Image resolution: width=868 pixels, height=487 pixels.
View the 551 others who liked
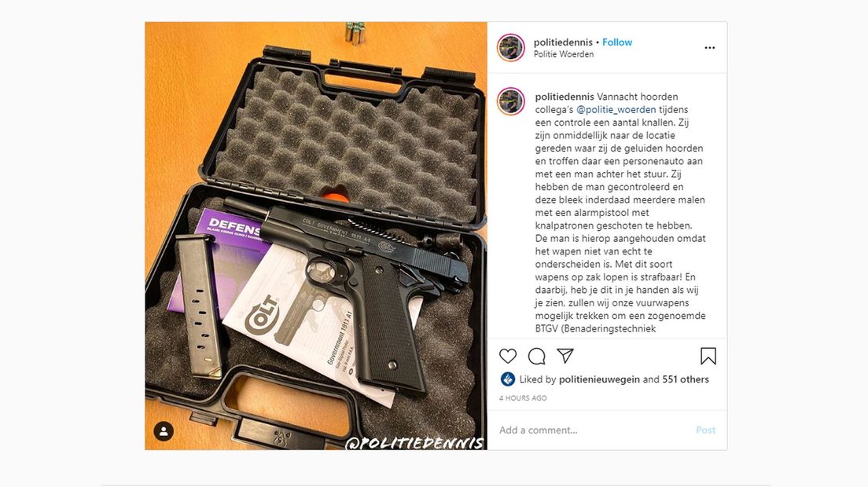(x=686, y=379)
